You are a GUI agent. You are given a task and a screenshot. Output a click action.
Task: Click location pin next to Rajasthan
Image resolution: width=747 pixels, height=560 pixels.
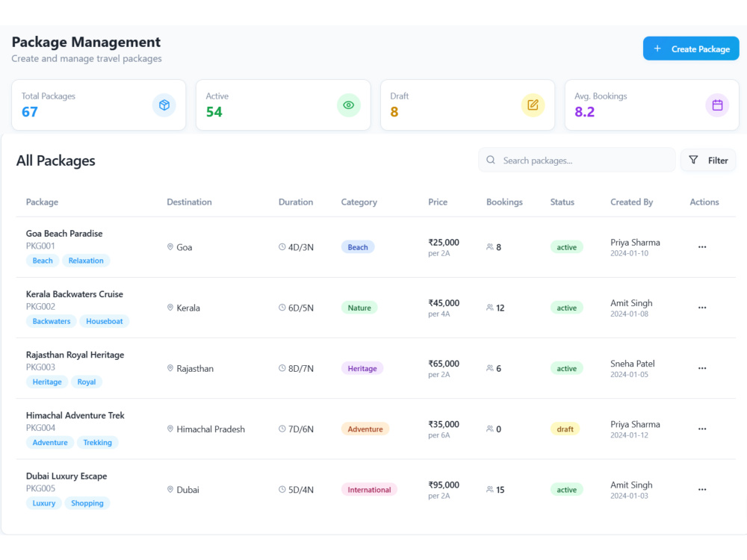(x=170, y=368)
